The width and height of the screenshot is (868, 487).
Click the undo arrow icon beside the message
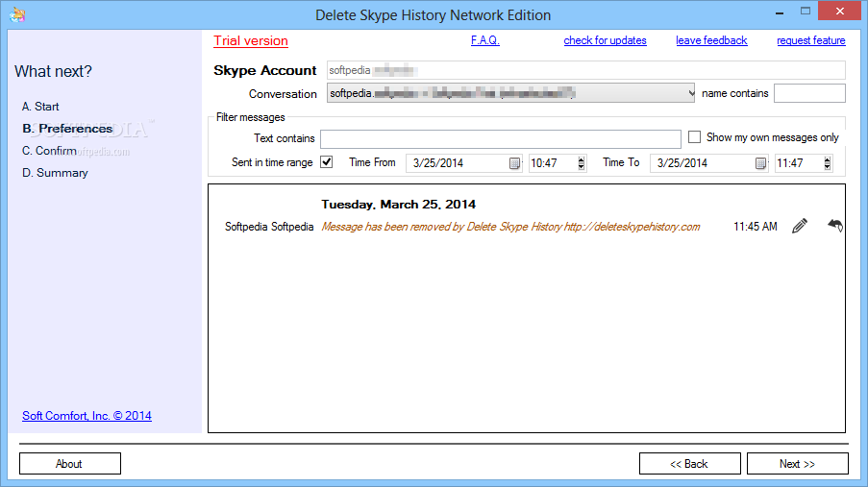[x=835, y=225]
